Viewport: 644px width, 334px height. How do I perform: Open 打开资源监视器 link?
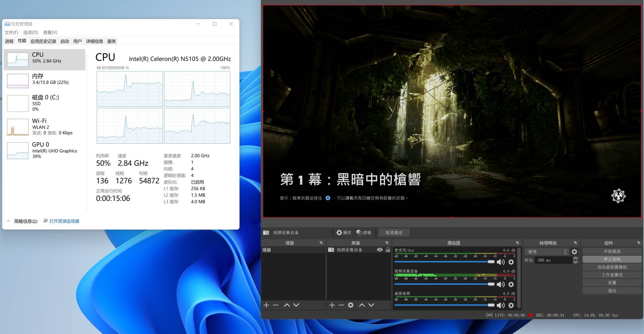point(64,221)
